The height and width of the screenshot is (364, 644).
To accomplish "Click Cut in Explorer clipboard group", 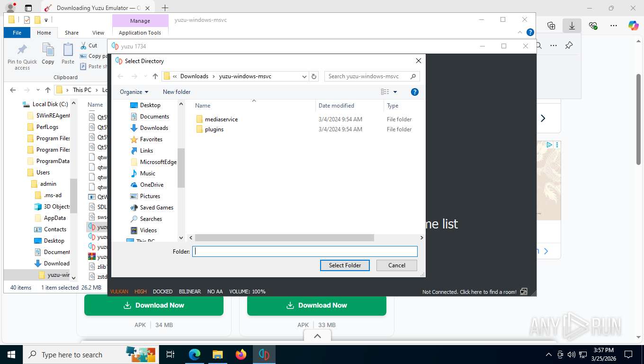I will [x=89, y=45].
